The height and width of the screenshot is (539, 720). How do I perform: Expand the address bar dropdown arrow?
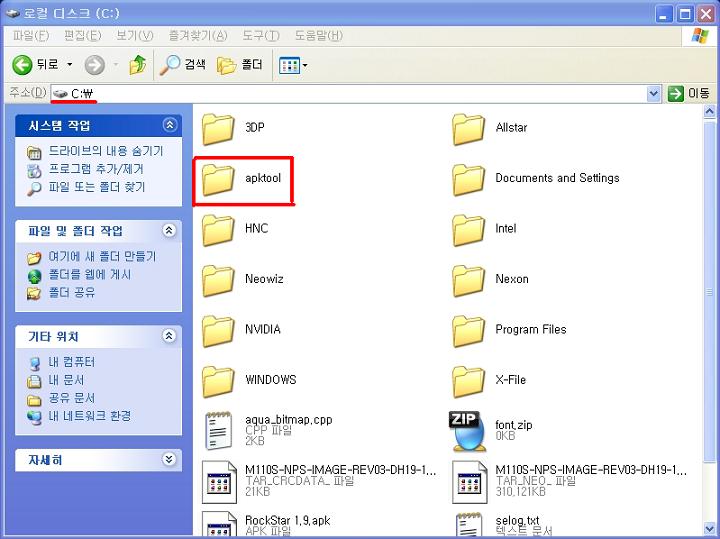(654, 93)
